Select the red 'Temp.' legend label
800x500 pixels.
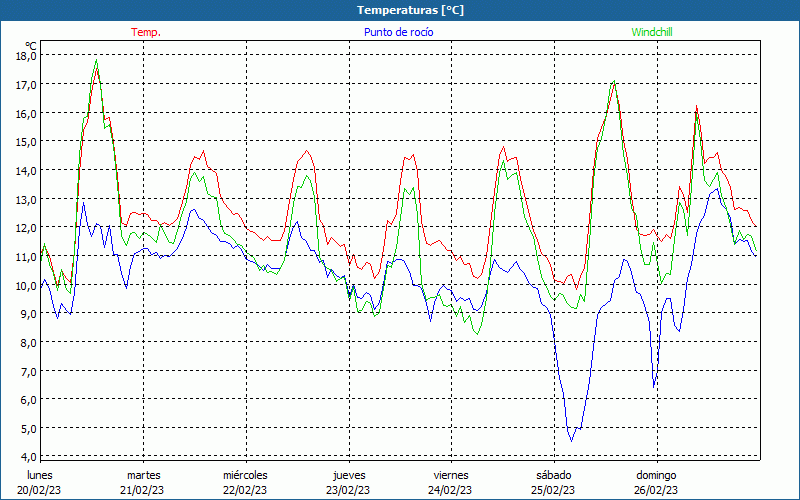click(x=146, y=32)
